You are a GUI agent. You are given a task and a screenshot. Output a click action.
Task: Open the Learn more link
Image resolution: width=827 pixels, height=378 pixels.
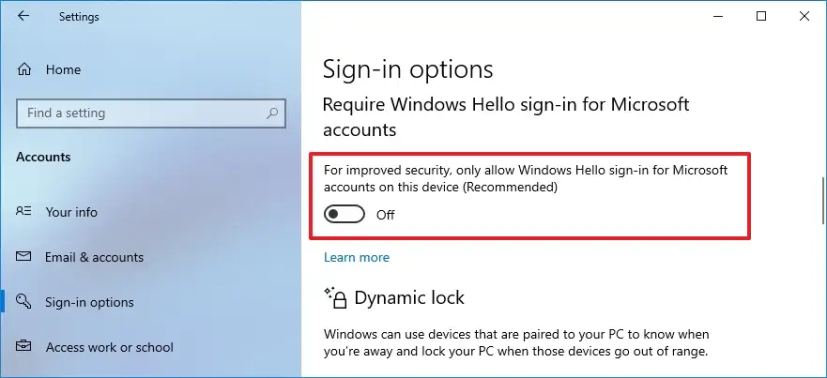click(x=357, y=257)
